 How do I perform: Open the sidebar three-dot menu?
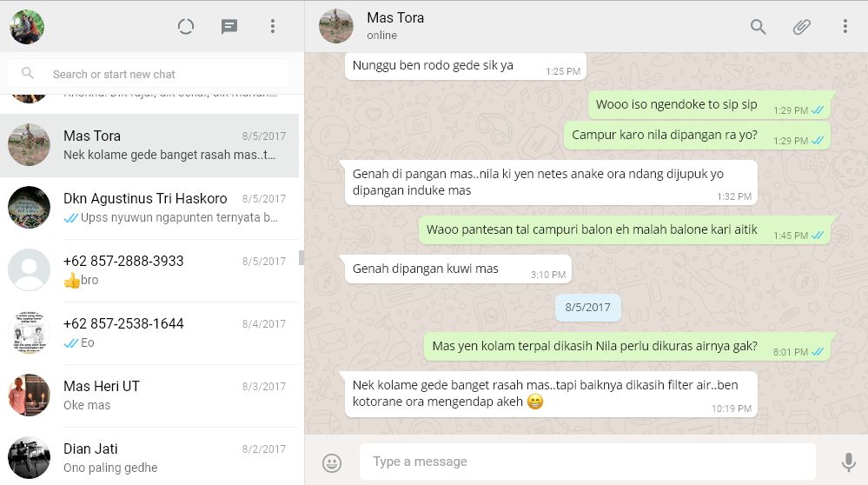[x=272, y=26]
